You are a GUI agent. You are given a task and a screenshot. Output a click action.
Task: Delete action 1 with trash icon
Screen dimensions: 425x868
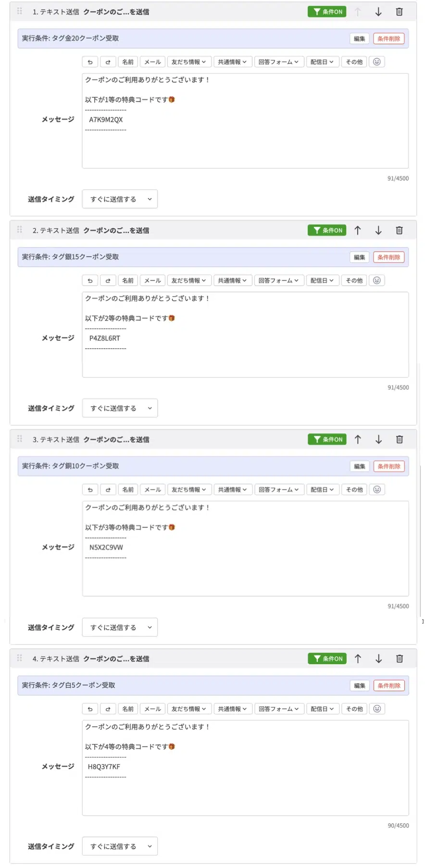[399, 12]
